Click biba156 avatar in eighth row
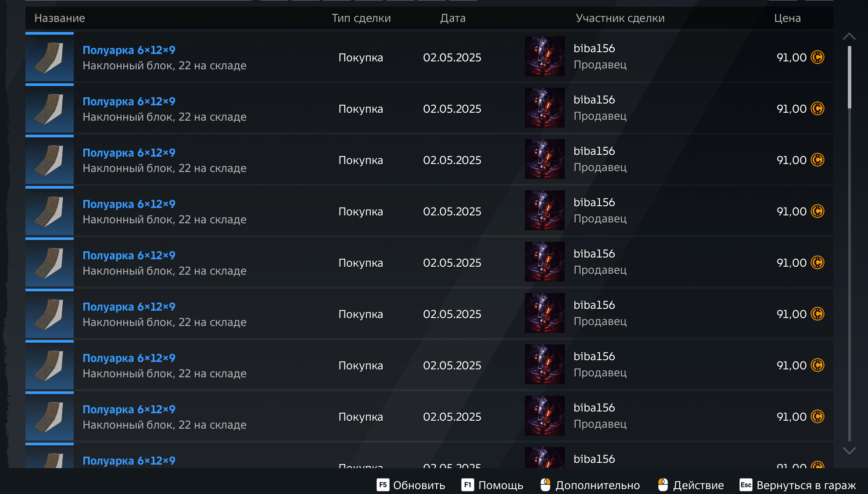Screen dimensions: 868x494 coord(545,416)
